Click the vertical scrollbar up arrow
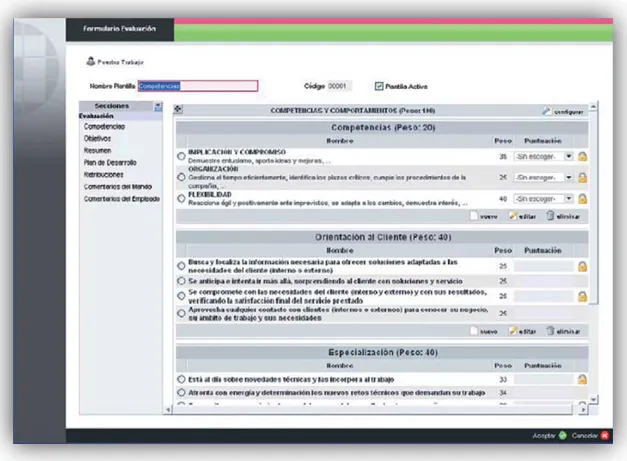The width and height of the screenshot is (627, 461). (x=593, y=106)
